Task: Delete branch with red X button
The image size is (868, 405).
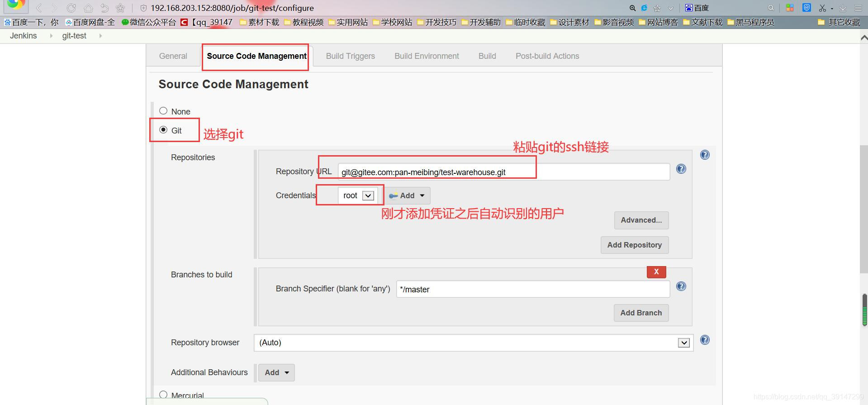Action: point(656,272)
